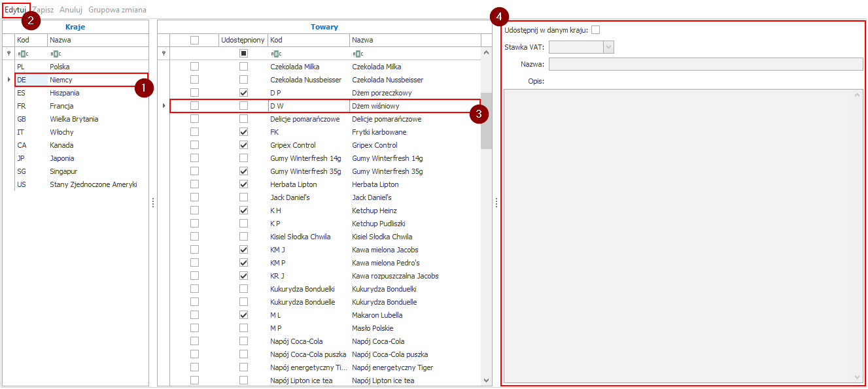The height and width of the screenshot is (389, 868).
Task: Click the splitter handle between Kraje and Towary
Action: pyautogui.click(x=153, y=203)
